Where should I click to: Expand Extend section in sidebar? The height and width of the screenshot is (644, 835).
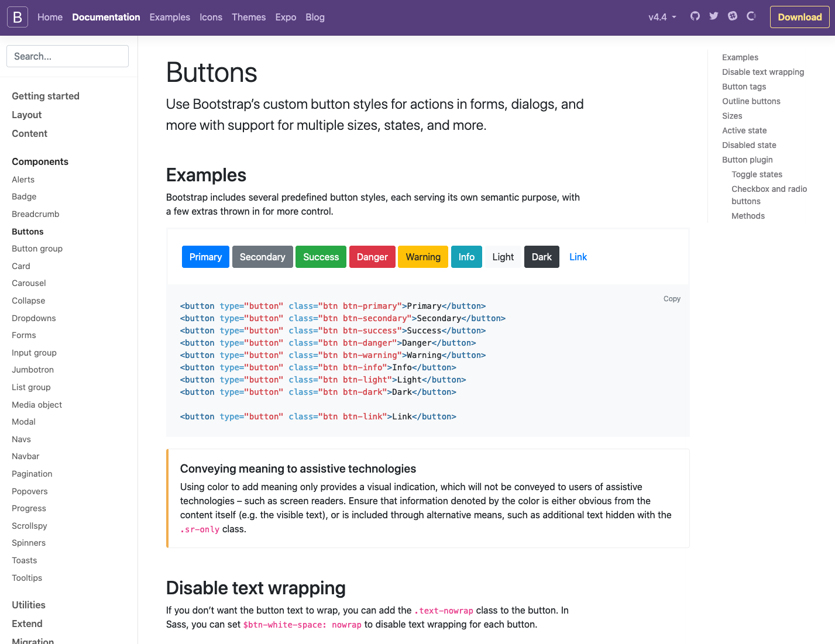click(28, 624)
